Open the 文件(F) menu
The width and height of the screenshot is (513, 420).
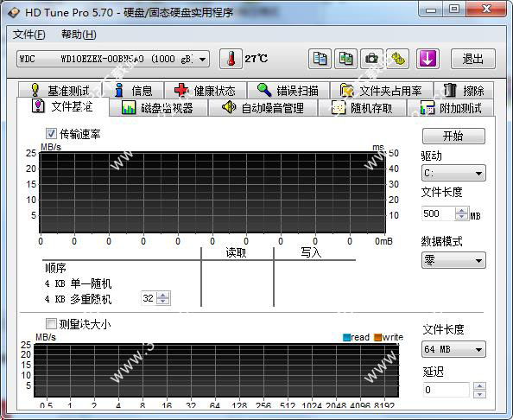pyautogui.click(x=28, y=35)
